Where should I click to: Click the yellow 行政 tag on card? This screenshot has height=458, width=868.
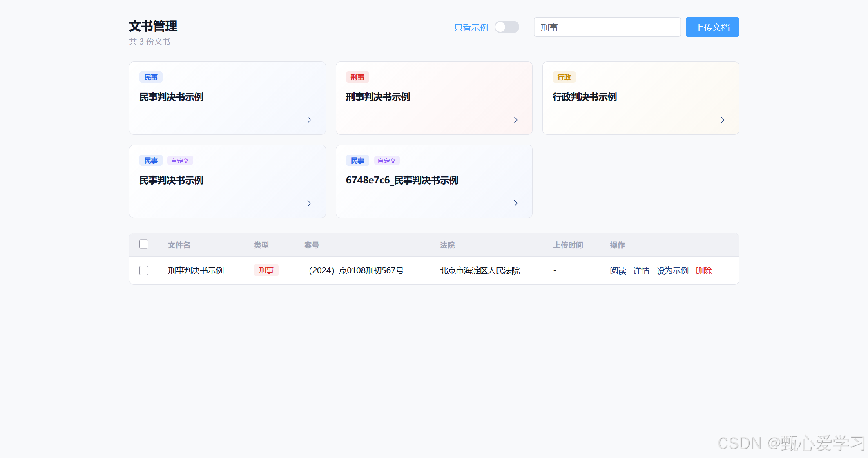click(564, 77)
